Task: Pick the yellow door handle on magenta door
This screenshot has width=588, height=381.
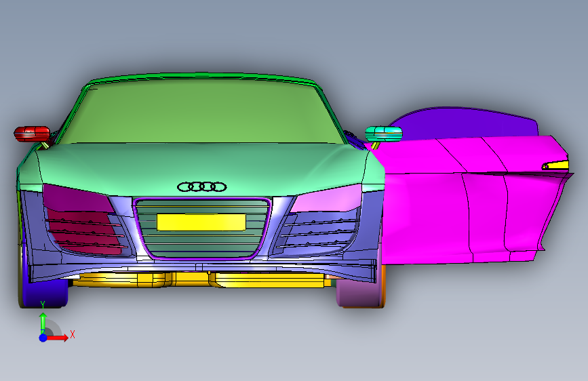Action: [x=555, y=165]
